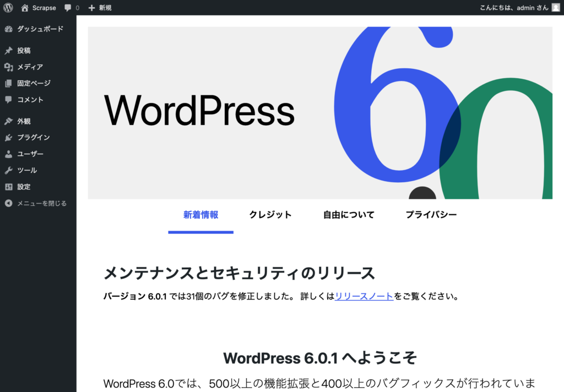
Task: Click 新規 in the admin bar
Action: tap(105, 8)
